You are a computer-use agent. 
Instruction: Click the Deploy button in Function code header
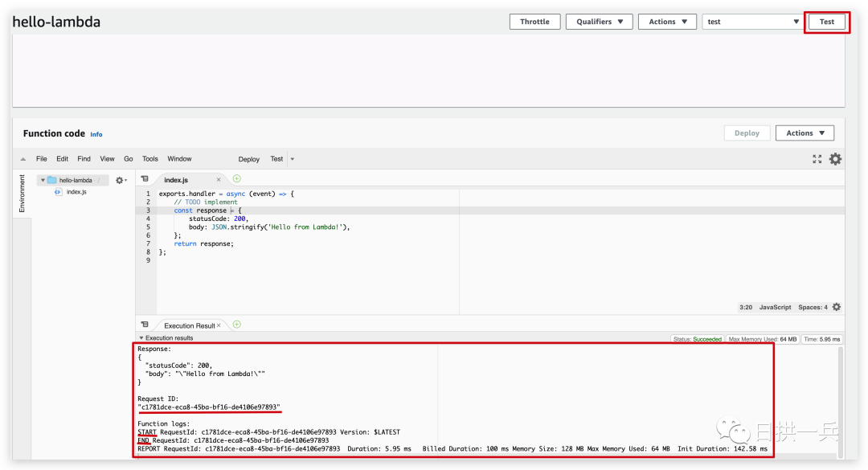[747, 133]
